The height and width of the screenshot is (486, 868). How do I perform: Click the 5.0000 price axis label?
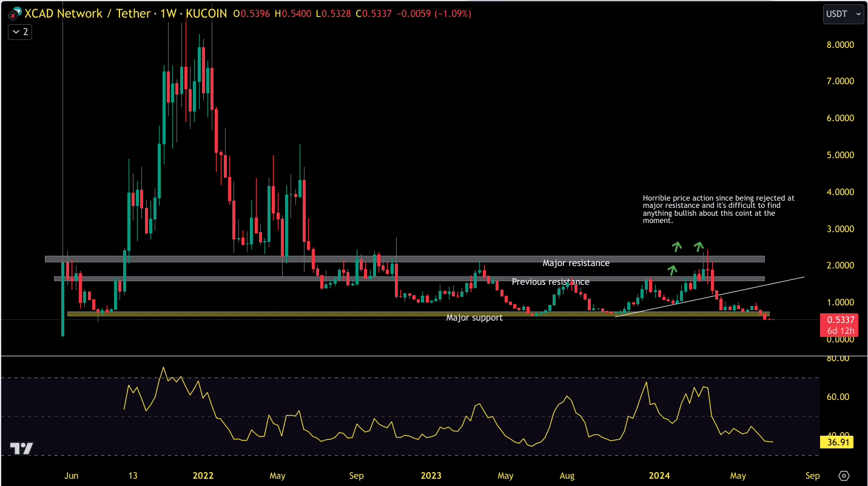point(839,155)
